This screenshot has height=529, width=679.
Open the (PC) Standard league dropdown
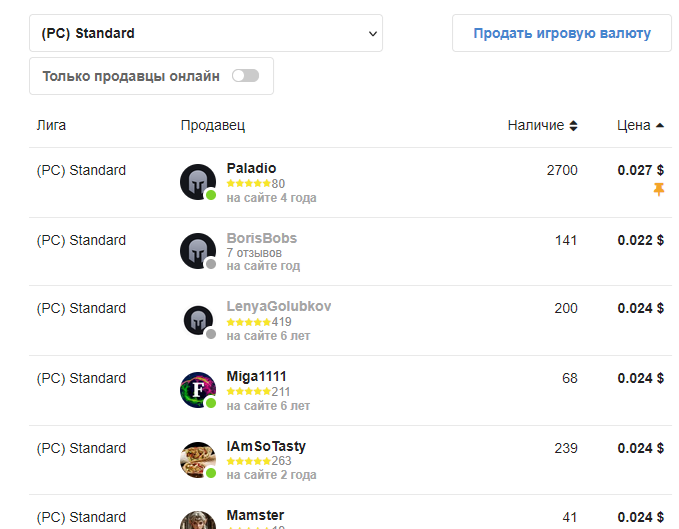(x=206, y=33)
